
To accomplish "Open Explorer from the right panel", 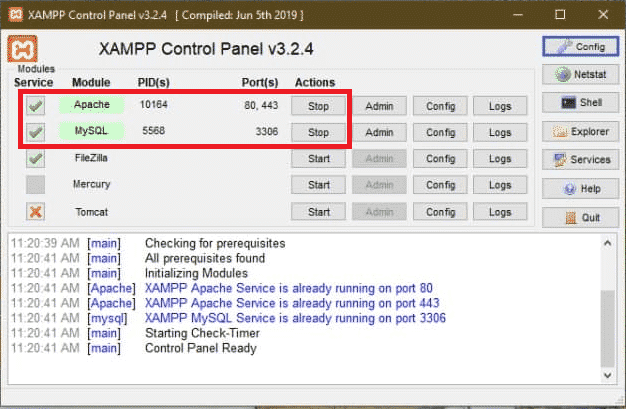I will coord(580,131).
